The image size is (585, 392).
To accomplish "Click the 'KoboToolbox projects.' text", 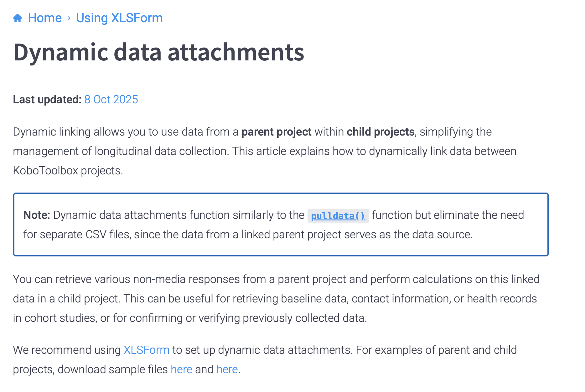I will 68,171.
